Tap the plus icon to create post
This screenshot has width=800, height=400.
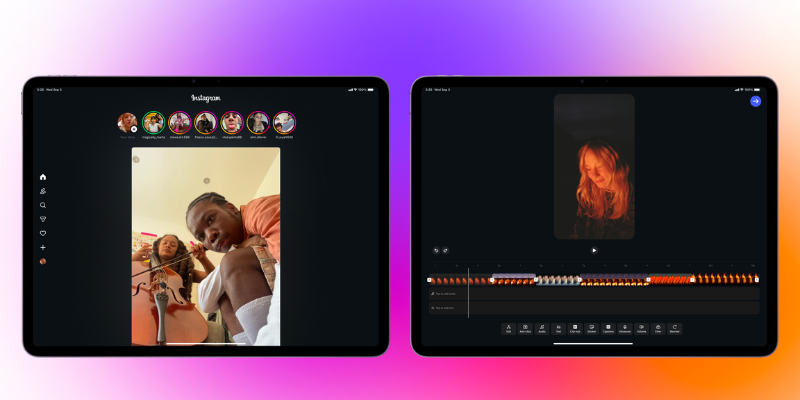(x=43, y=247)
